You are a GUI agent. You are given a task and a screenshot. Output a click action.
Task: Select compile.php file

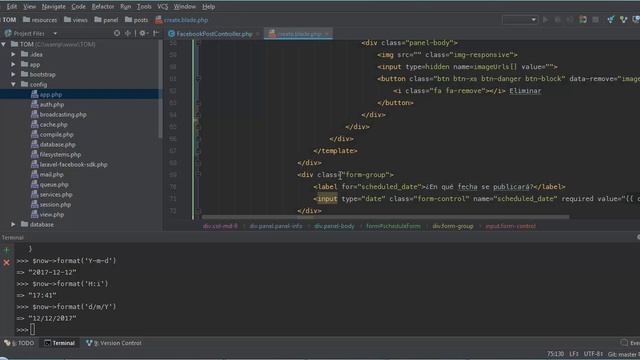[x=52, y=134]
